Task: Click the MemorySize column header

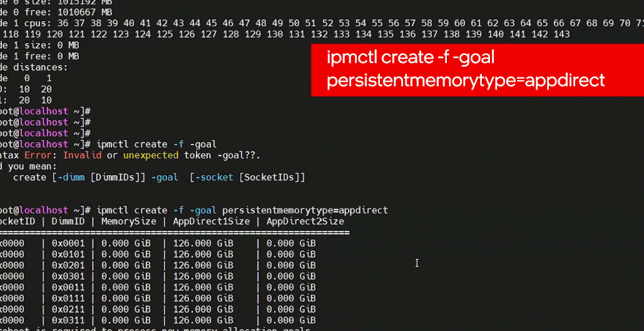Action: coord(128,222)
